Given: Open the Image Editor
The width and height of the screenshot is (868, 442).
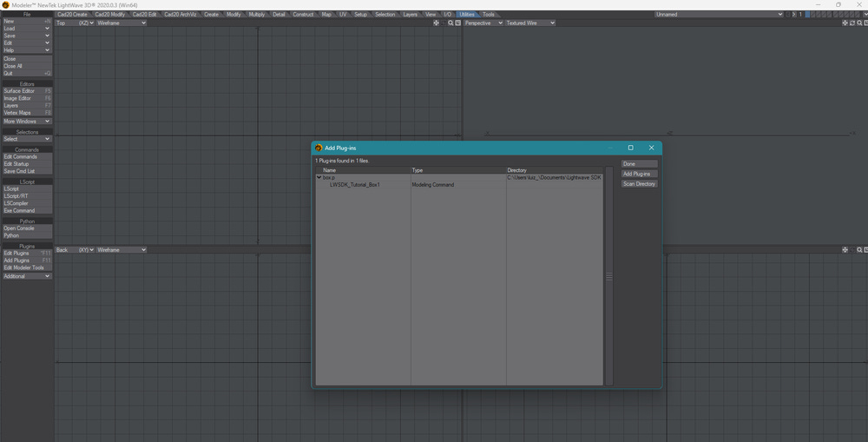Looking at the screenshot, I should (27, 98).
